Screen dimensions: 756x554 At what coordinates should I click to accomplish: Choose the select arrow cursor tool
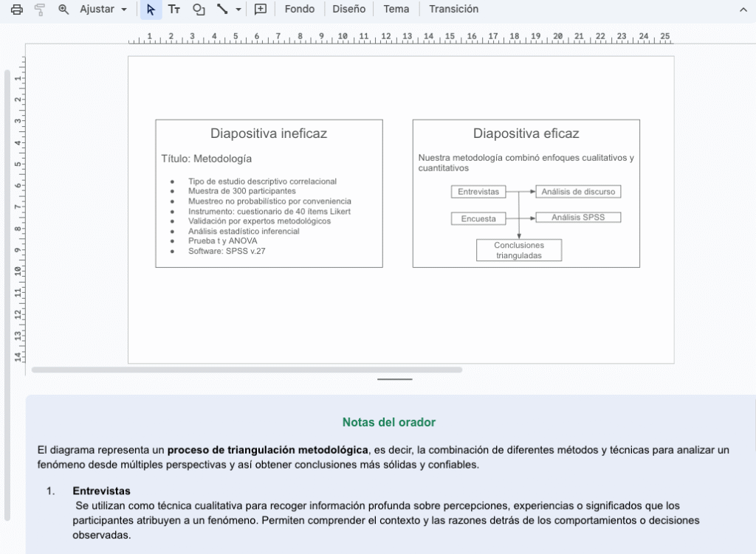click(x=151, y=10)
